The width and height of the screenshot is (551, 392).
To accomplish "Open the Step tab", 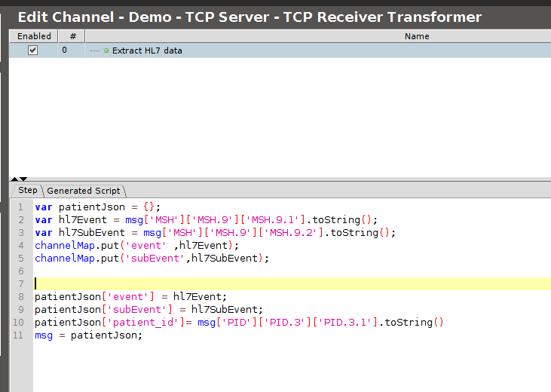I will coord(27,191).
